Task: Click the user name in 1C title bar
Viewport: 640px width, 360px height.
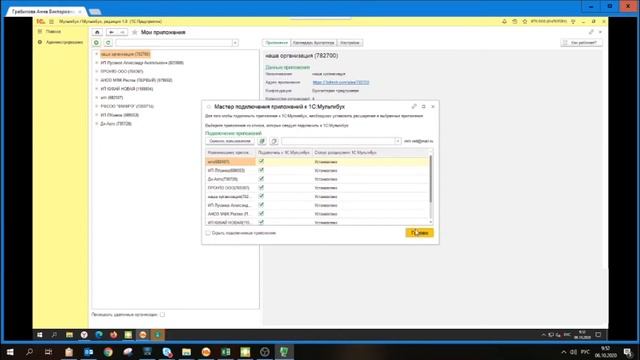Action: (x=549, y=21)
